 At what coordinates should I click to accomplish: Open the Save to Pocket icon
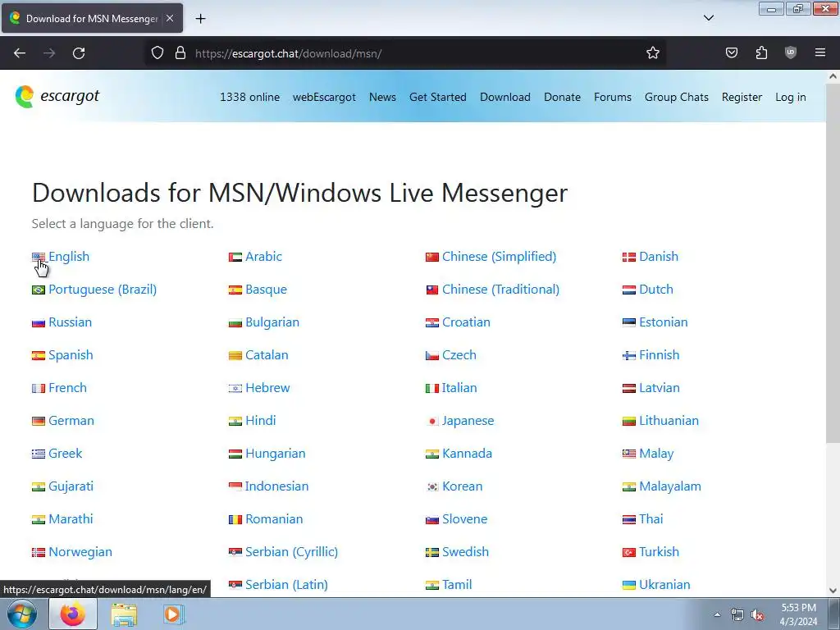732,53
